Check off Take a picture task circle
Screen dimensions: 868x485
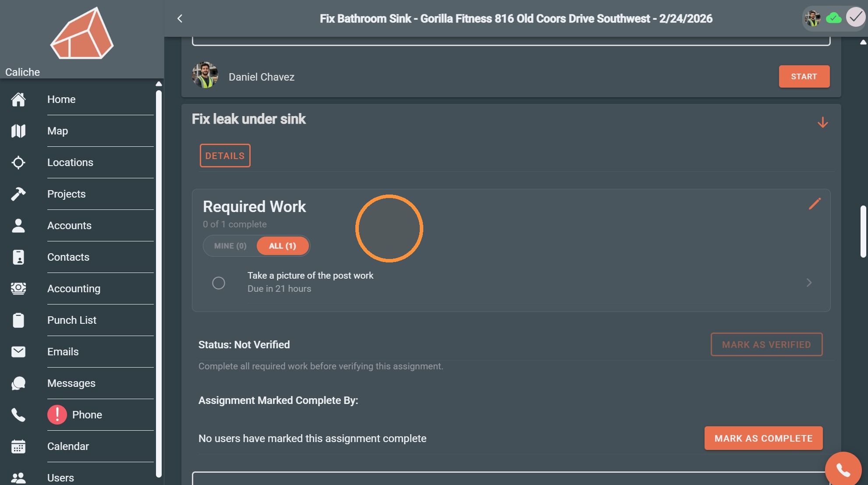tap(219, 283)
